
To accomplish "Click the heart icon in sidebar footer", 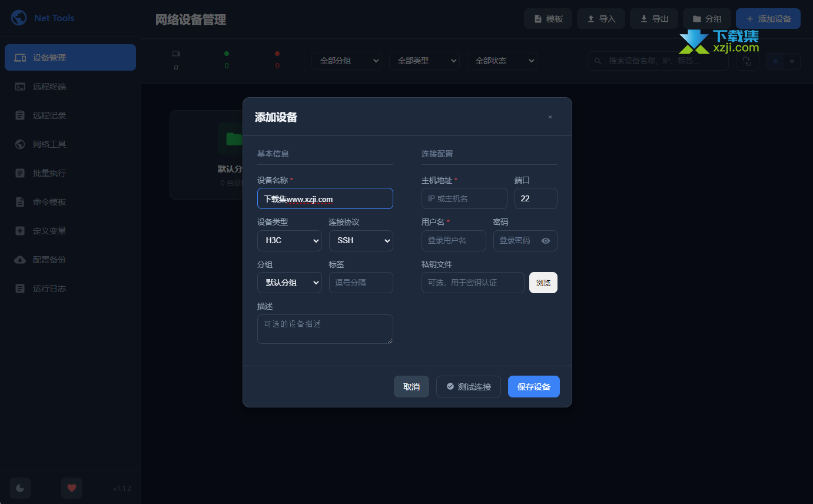I will pyautogui.click(x=72, y=488).
